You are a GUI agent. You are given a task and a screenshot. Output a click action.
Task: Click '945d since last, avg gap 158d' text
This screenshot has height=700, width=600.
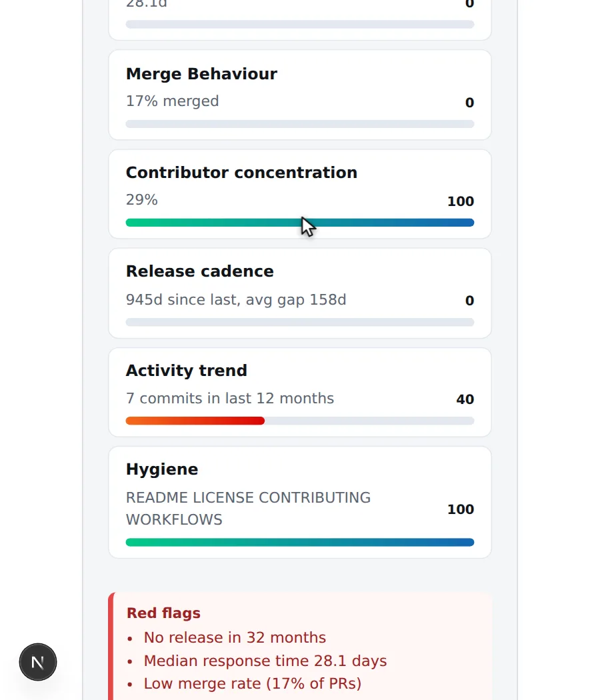click(236, 299)
